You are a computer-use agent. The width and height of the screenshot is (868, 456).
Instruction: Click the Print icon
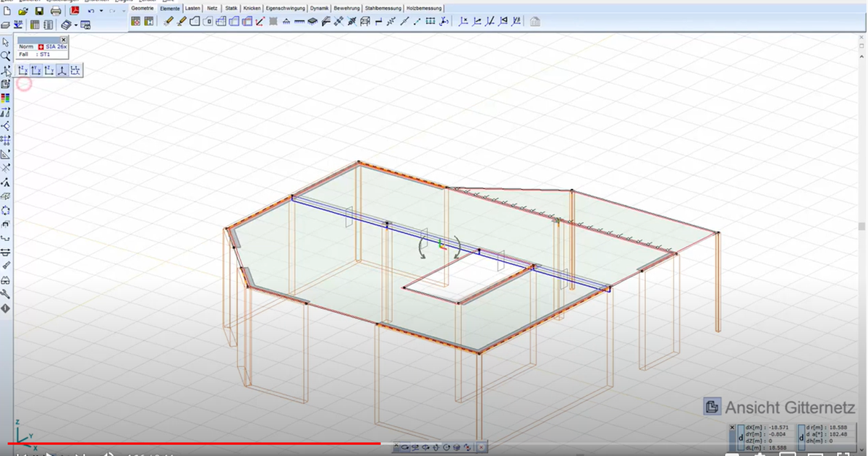click(x=56, y=12)
